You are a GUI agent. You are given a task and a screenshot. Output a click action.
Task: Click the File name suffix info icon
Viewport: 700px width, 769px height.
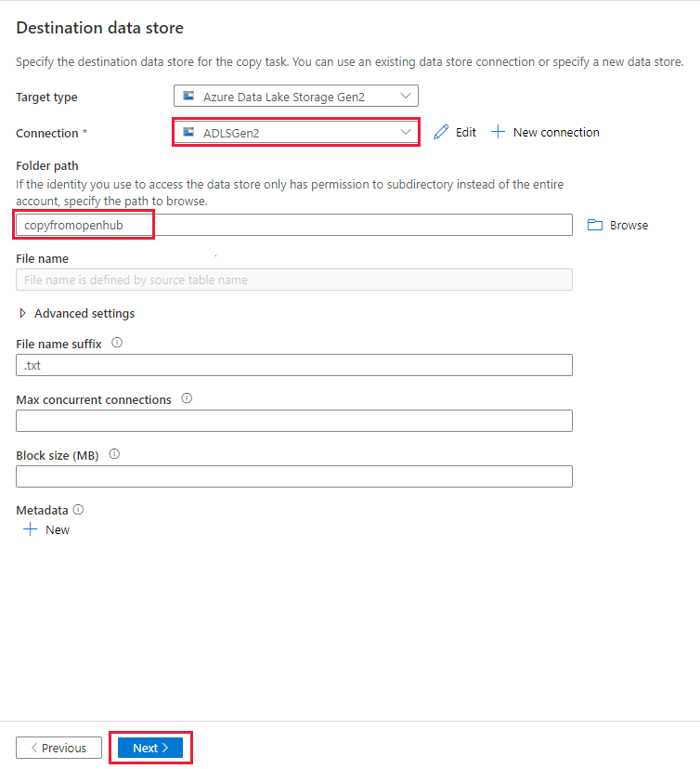tap(115, 343)
